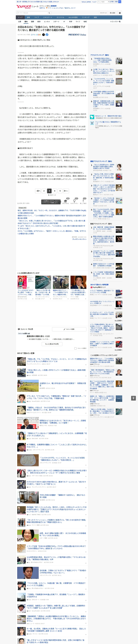Click もっと見る(751件) button
This screenshot has height=644, width=138.
[52, 344]
